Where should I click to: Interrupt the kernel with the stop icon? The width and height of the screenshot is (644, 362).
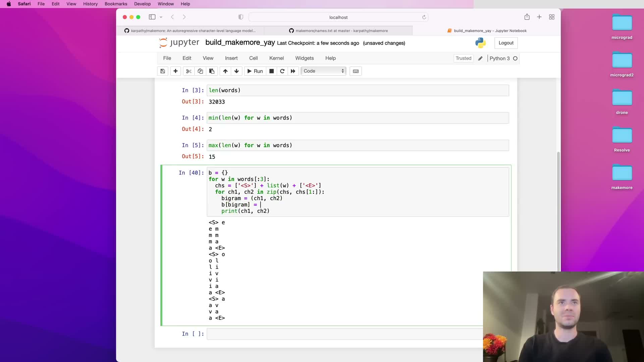pos(272,71)
